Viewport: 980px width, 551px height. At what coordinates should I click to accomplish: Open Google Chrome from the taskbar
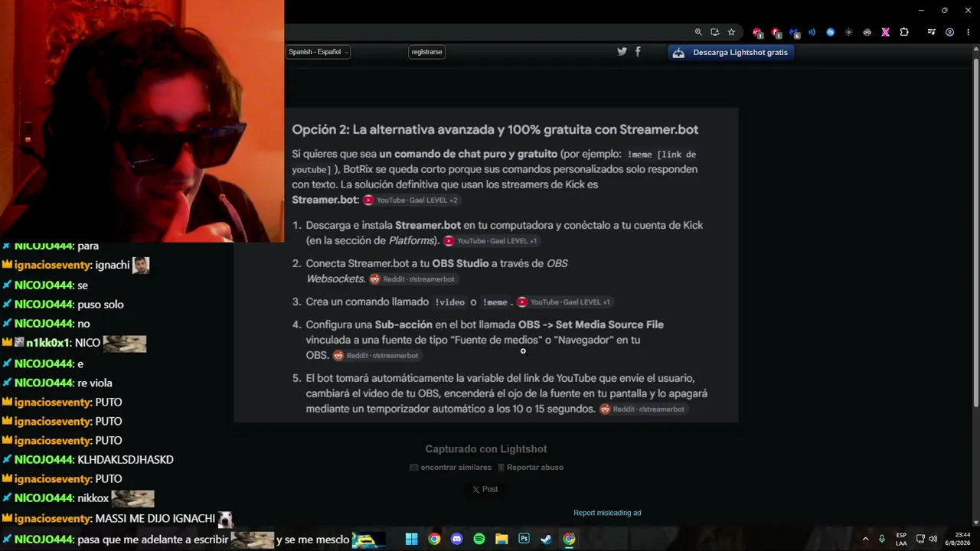434,539
